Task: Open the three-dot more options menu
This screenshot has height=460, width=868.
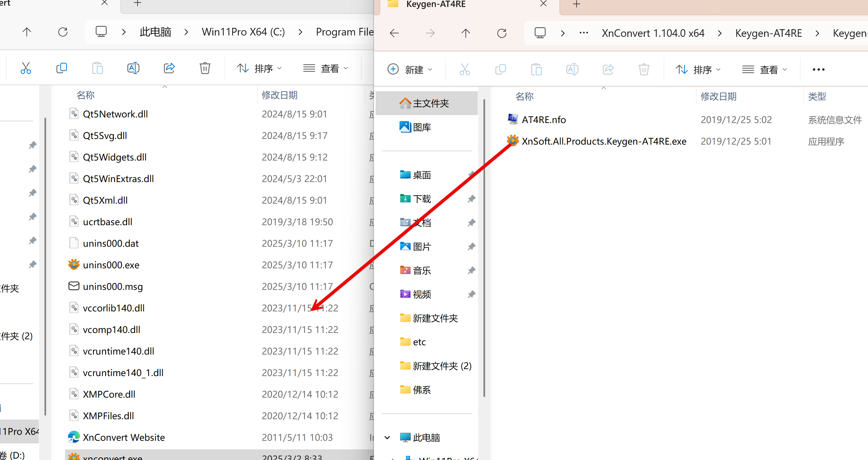Action: tap(819, 70)
